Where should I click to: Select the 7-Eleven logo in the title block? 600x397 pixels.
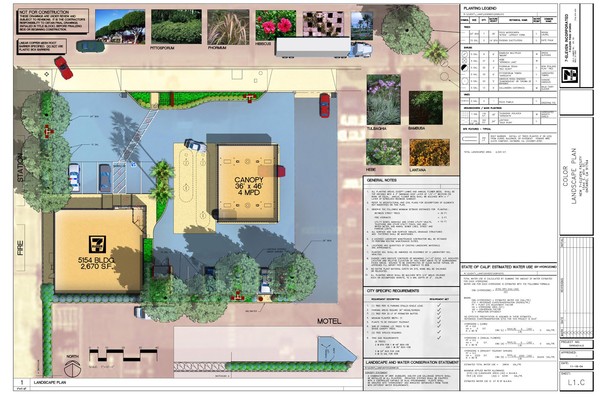click(x=570, y=75)
